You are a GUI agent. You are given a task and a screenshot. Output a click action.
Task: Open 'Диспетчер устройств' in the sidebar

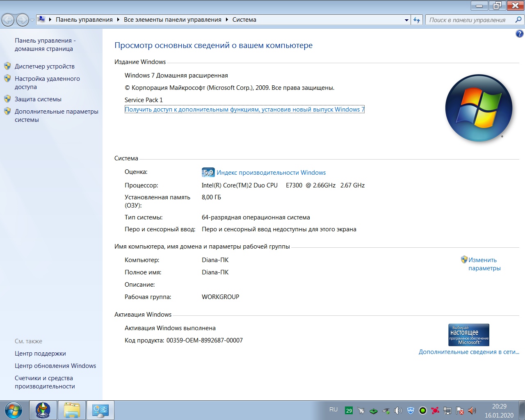click(45, 66)
